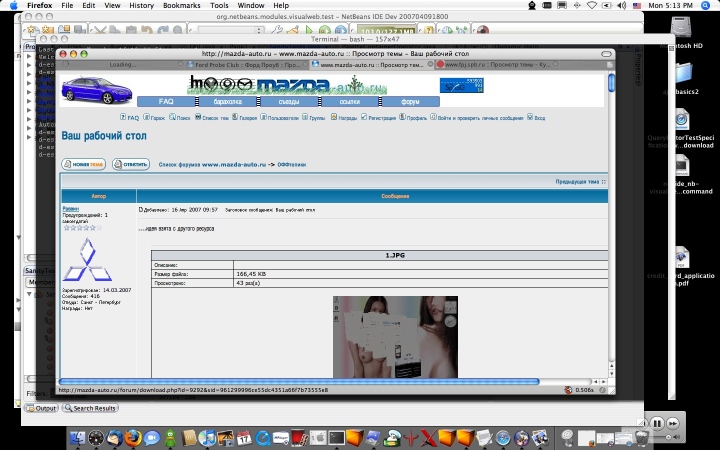Open the Галерея gallery link

click(244, 118)
